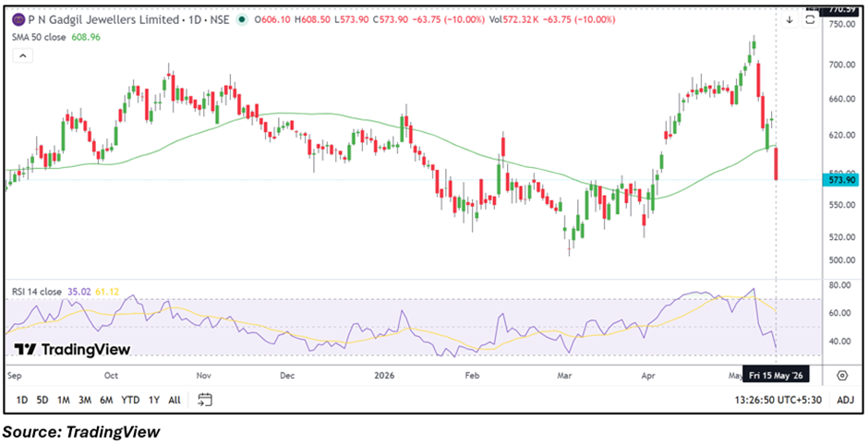Screen dimensions: 868x445
Task: Switch to the 3M time range
Action: click(85, 400)
